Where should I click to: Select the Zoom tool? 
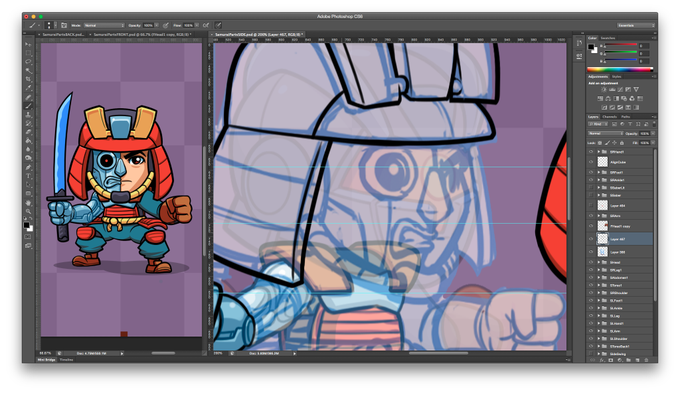(28, 211)
